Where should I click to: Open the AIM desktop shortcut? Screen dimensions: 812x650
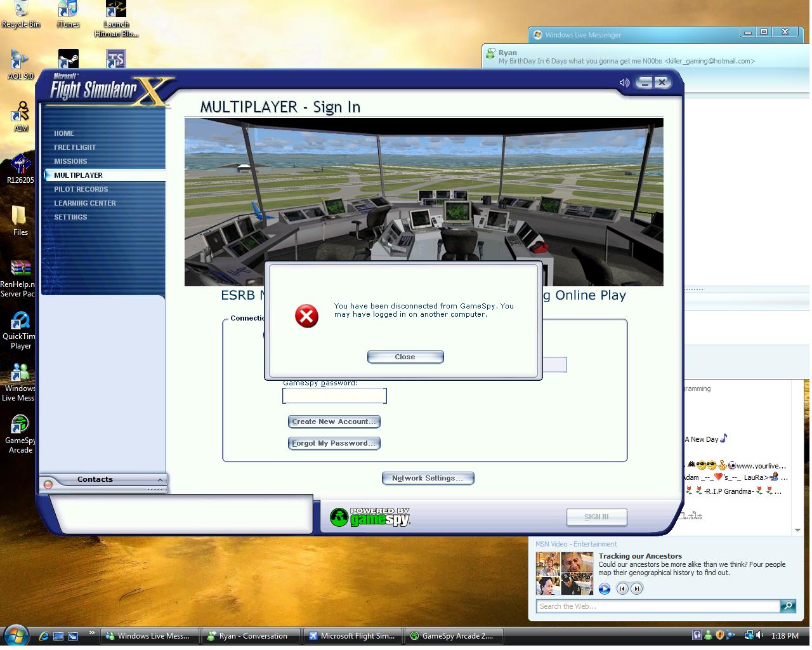click(20, 114)
